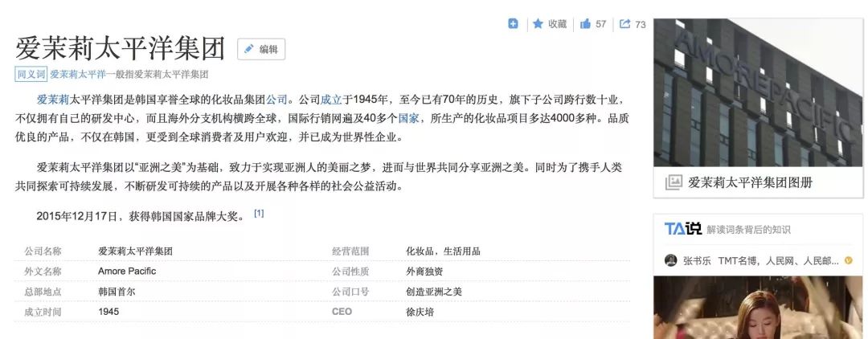Follow the 成立 hyperlink
The image size is (868, 339).
(x=331, y=100)
